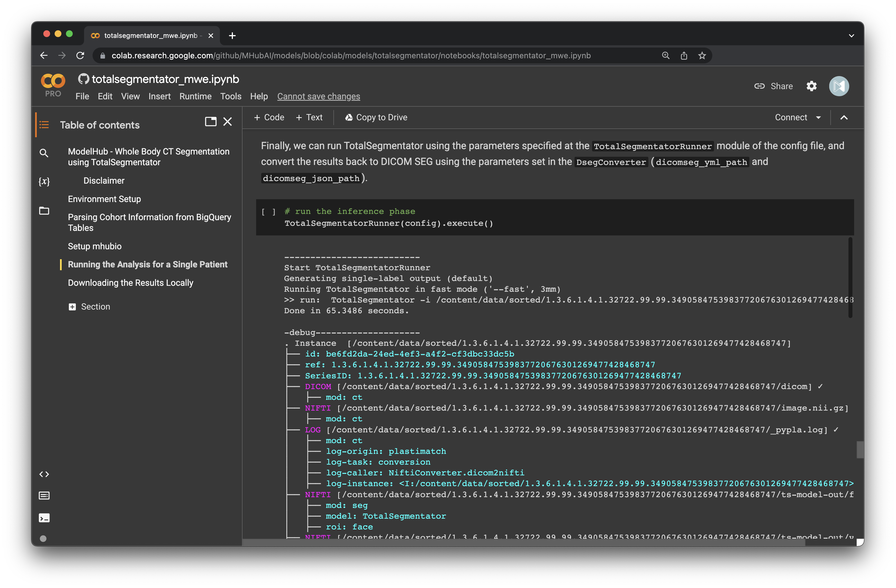Click the Cannot save changes link
This screenshot has height=588, width=896.
(318, 96)
